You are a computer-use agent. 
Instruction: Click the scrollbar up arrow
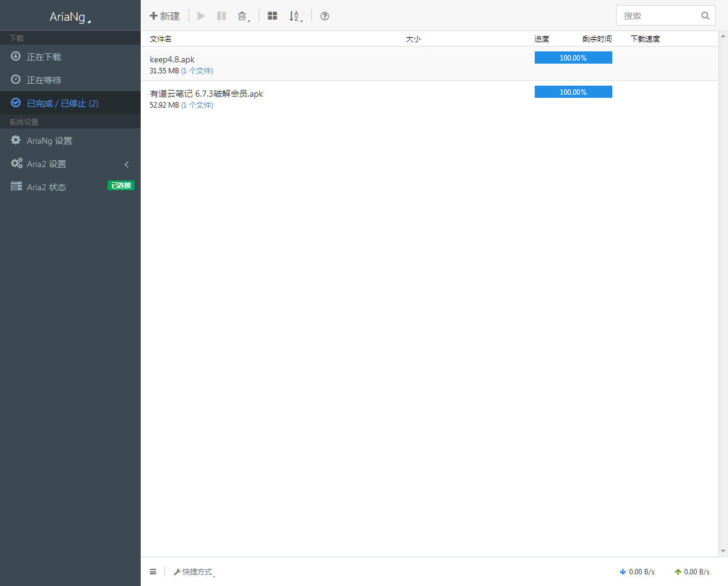click(x=723, y=35)
